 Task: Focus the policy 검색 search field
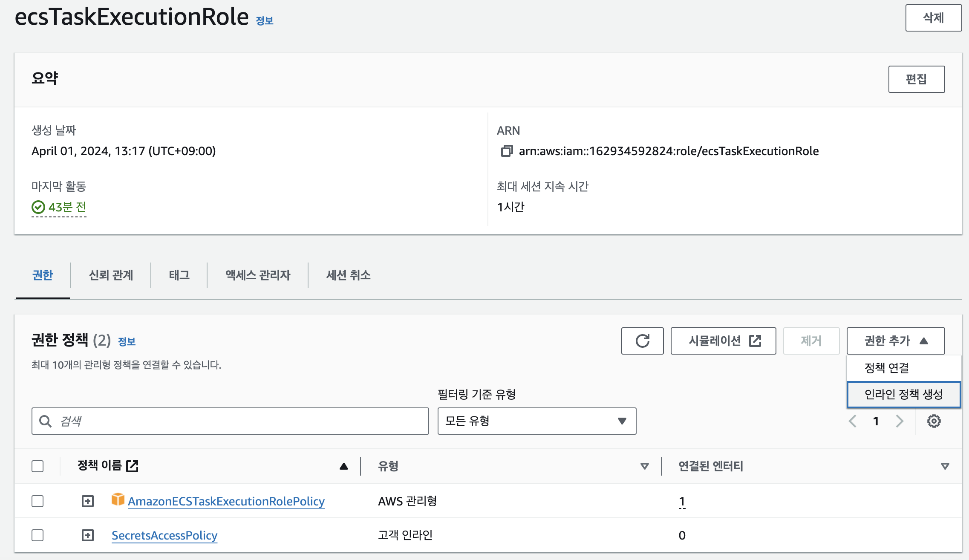(230, 421)
